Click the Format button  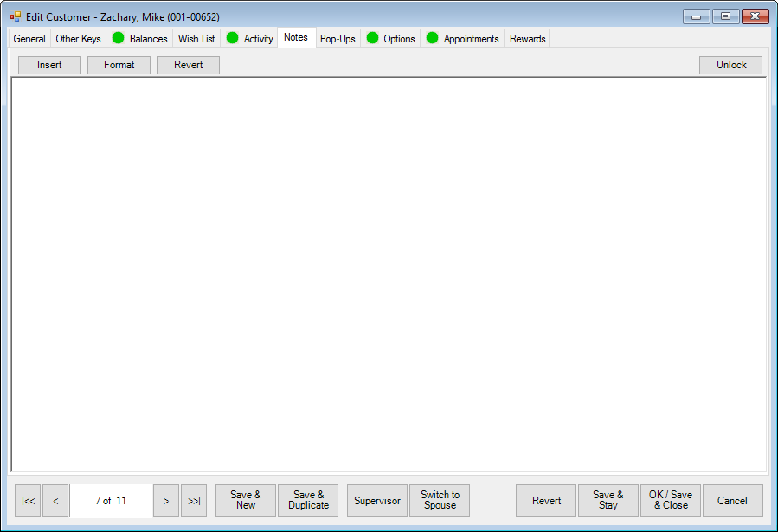pos(119,65)
